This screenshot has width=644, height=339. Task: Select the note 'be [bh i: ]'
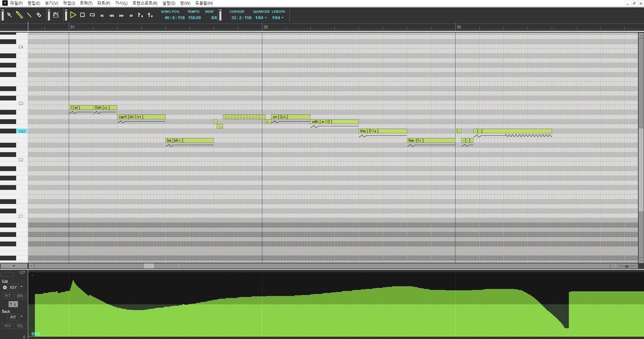(189, 140)
